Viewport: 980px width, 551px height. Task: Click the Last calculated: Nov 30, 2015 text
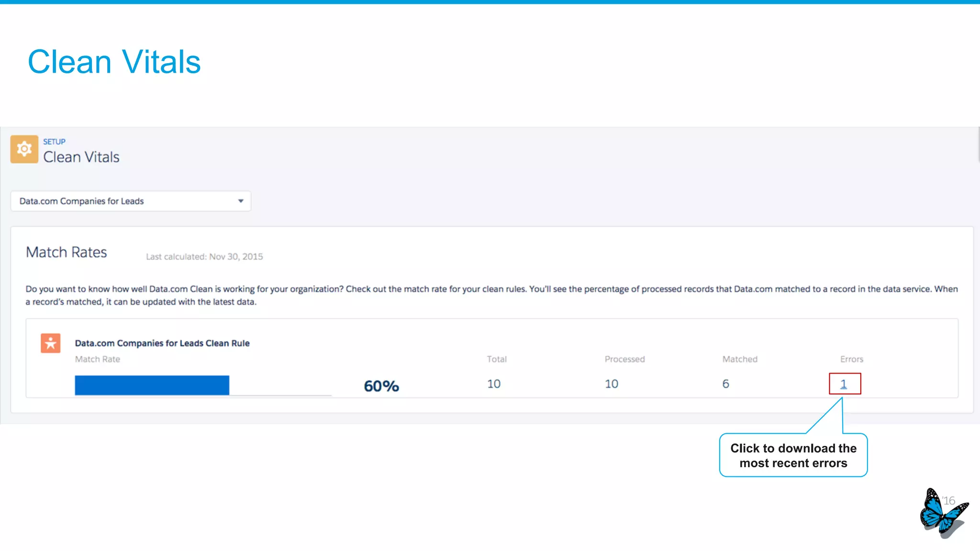(204, 257)
